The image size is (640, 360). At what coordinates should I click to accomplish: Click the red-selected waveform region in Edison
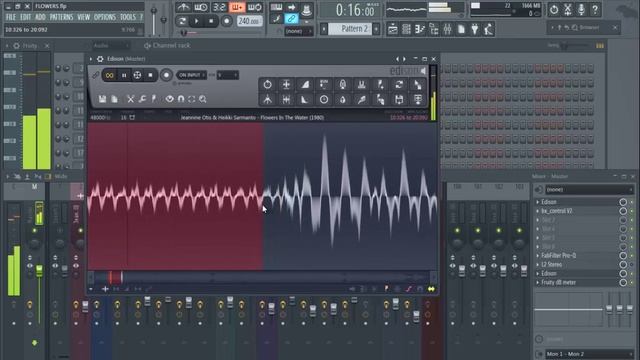coord(176,196)
